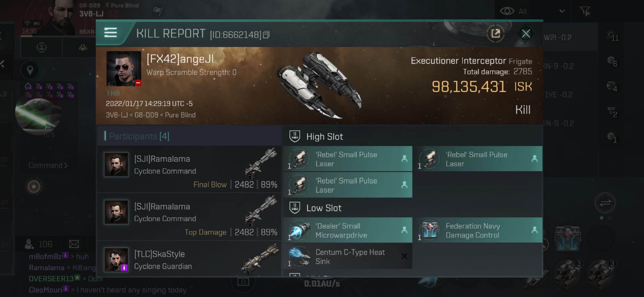Viewport: 644px width, 297px height.
Task: Open the map location pin icon
Action: [x=30, y=70]
